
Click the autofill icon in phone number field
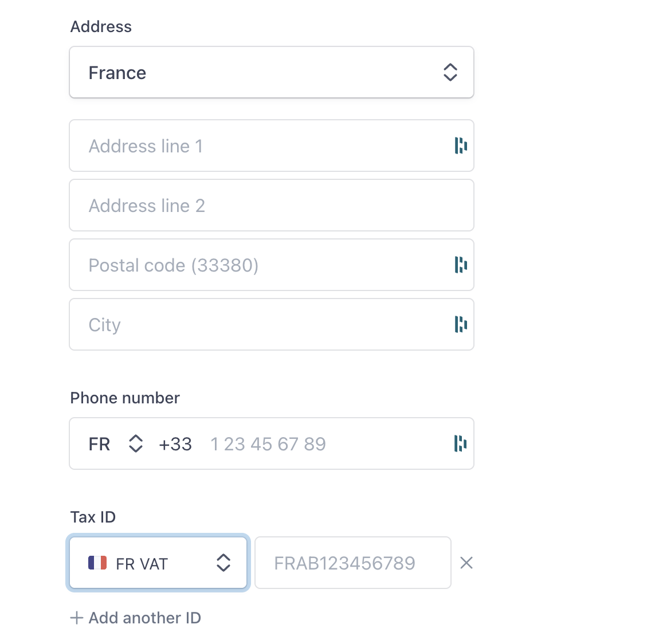click(x=460, y=443)
